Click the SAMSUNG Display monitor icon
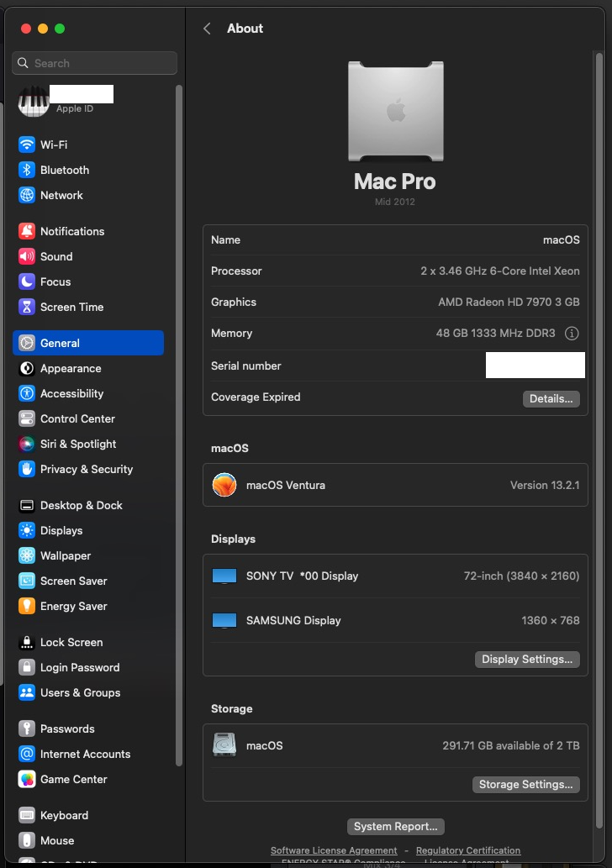This screenshot has height=868, width=612. pyautogui.click(x=224, y=621)
